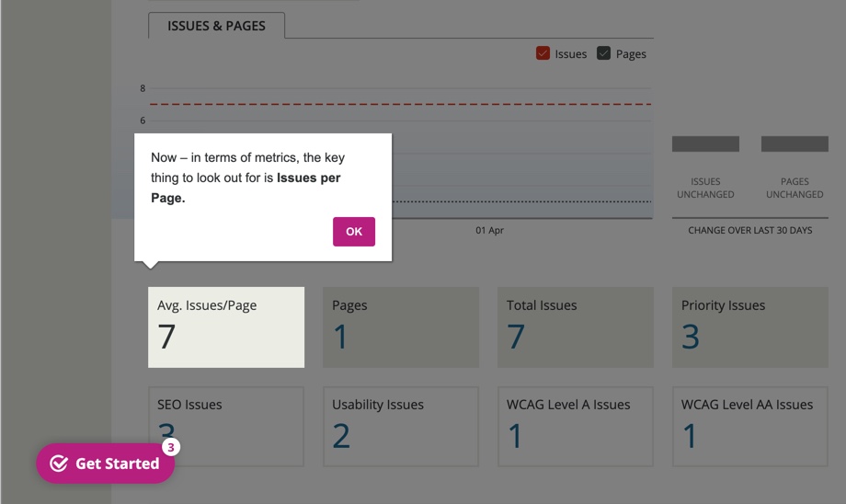
Task: Open the Usability Issues tile
Action: [x=401, y=426]
